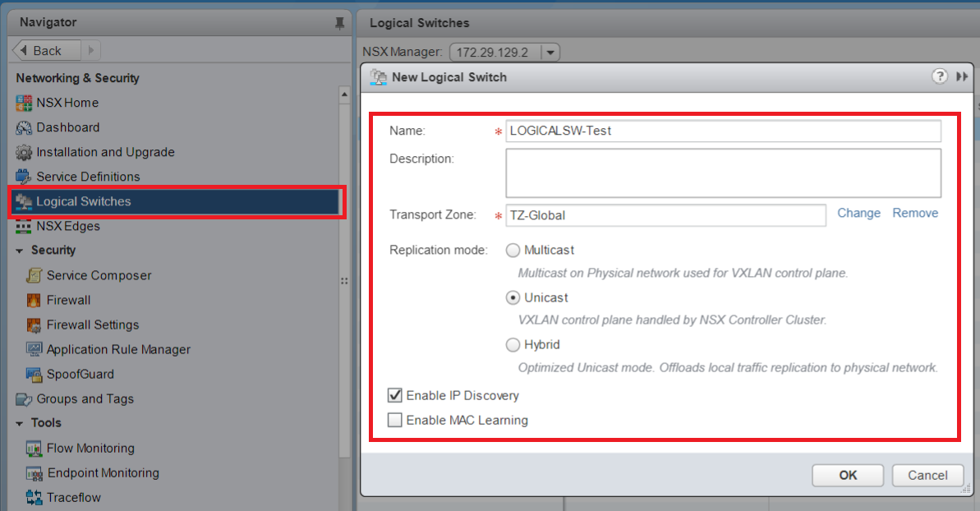The width and height of the screenshot is (980, 511).
Task: Collapse the Tools tree section
Action: pyautogui.click(x=20, y=424)
